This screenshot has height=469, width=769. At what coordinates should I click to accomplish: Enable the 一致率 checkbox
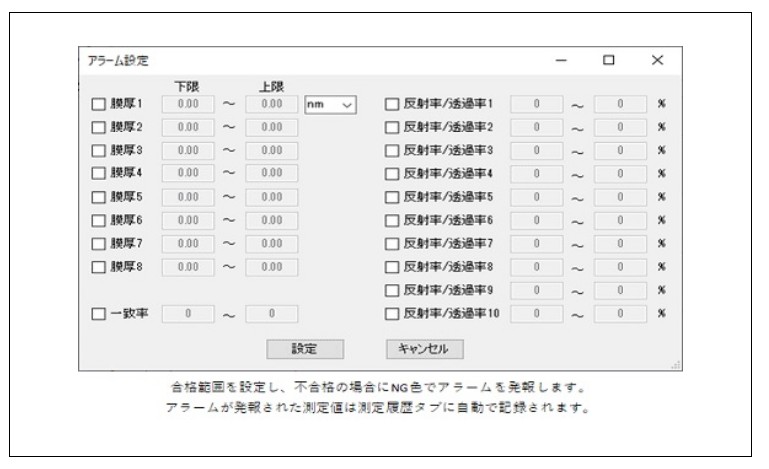coord(98,314)
